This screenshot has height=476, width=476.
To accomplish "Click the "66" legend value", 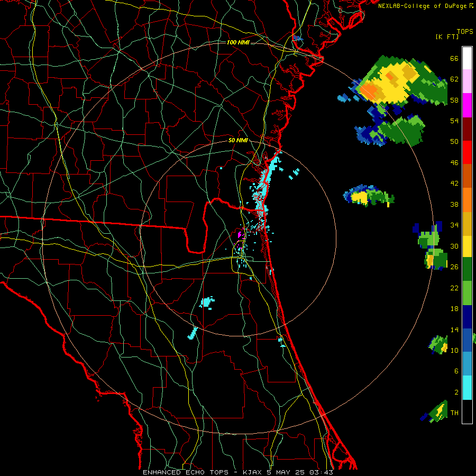I will click(454, 58).
